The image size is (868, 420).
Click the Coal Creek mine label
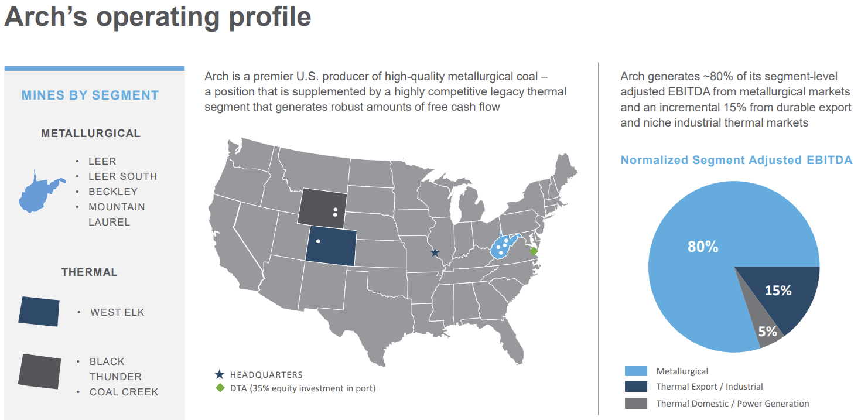124,392
